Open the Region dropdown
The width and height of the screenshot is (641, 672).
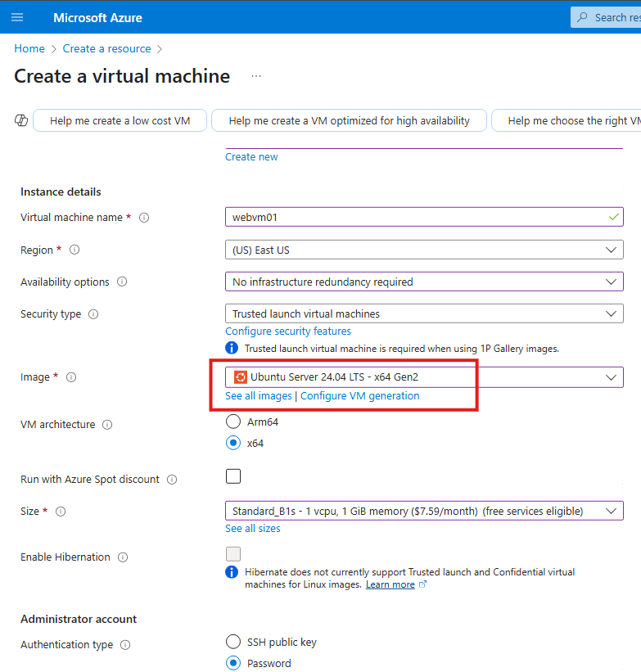[x=424, y=250]
